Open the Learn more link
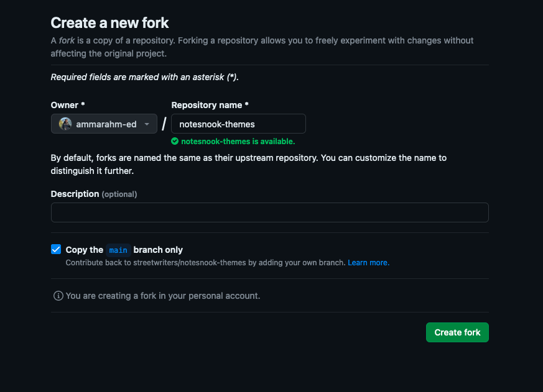 tap(368, 263)
